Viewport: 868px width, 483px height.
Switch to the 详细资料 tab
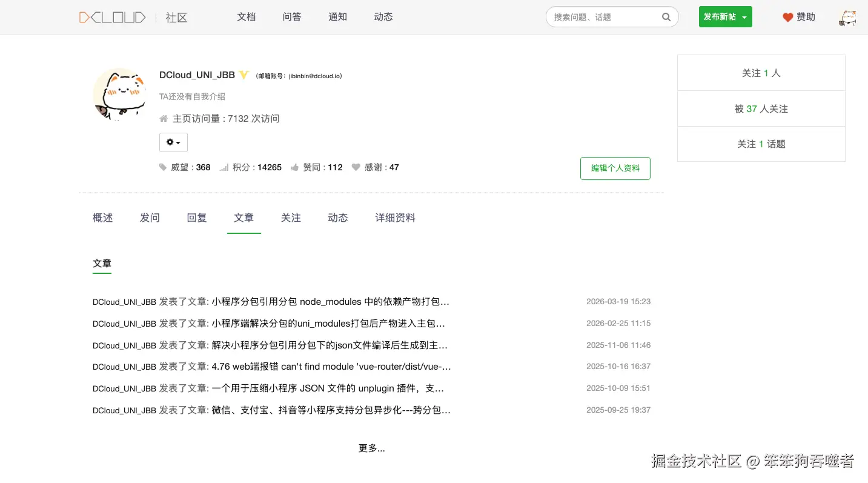tap(396, 218)
